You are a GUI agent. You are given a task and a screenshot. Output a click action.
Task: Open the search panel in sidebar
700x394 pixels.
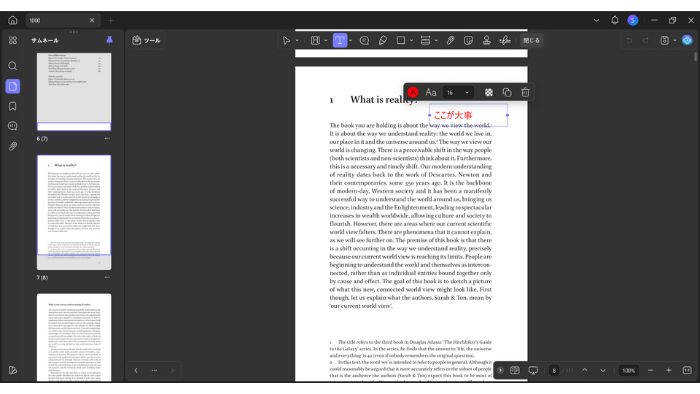pos(12,66)
